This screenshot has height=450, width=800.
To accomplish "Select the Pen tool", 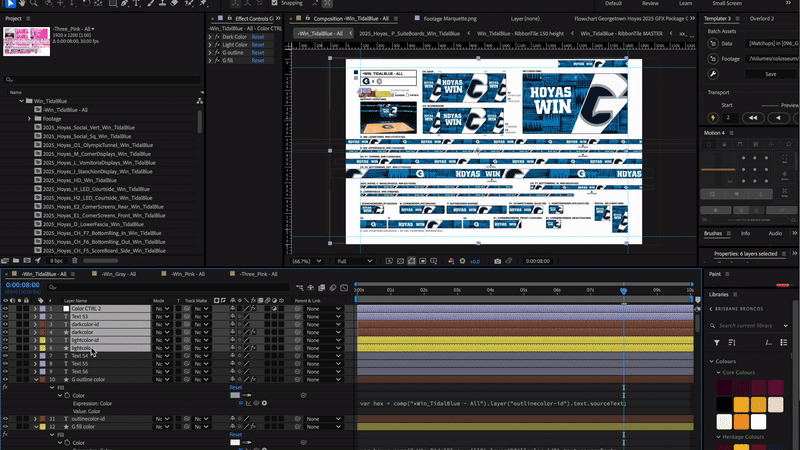I will tap(124, 3).
